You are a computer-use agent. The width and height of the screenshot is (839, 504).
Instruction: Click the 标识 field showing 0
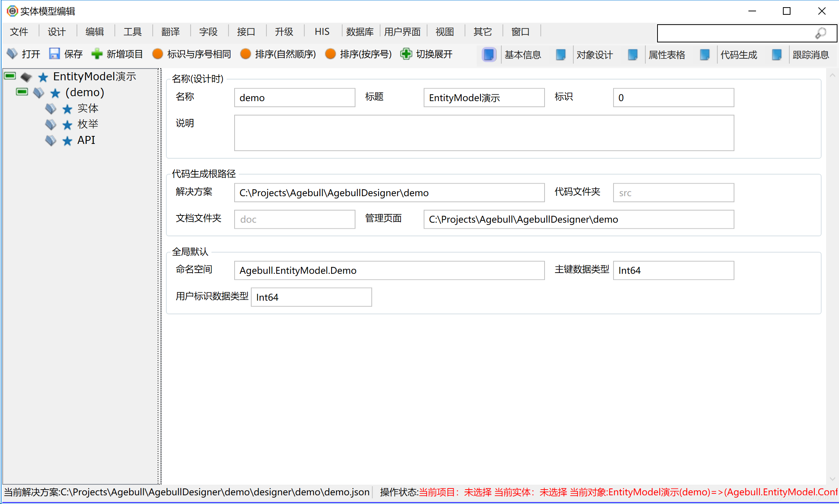tap(674, 98)
